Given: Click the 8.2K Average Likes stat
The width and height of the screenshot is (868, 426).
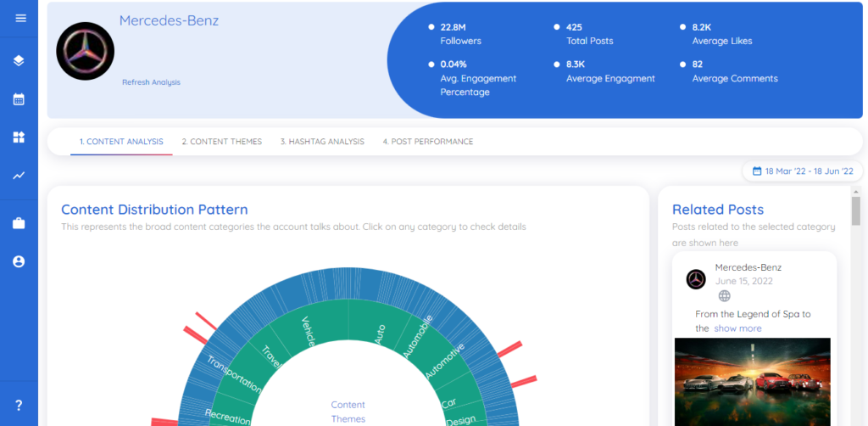Looking at the screenshot, I should 722,34.
